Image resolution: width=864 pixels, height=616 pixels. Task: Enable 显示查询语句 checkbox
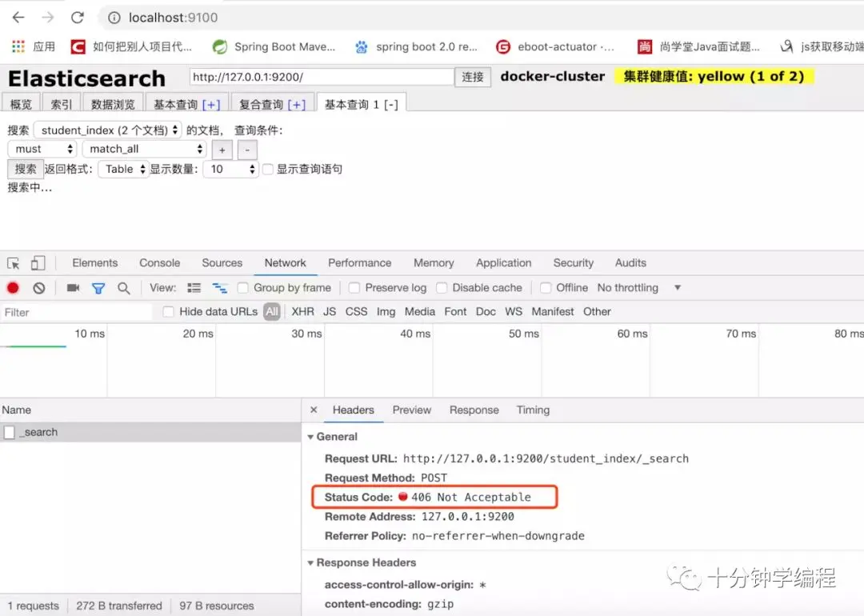(x=268, y=169)
